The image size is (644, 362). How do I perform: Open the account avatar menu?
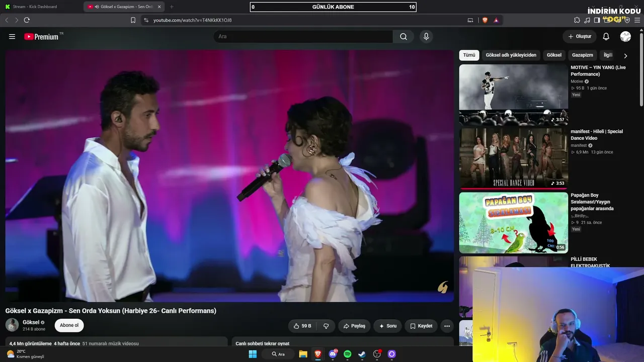625,37
